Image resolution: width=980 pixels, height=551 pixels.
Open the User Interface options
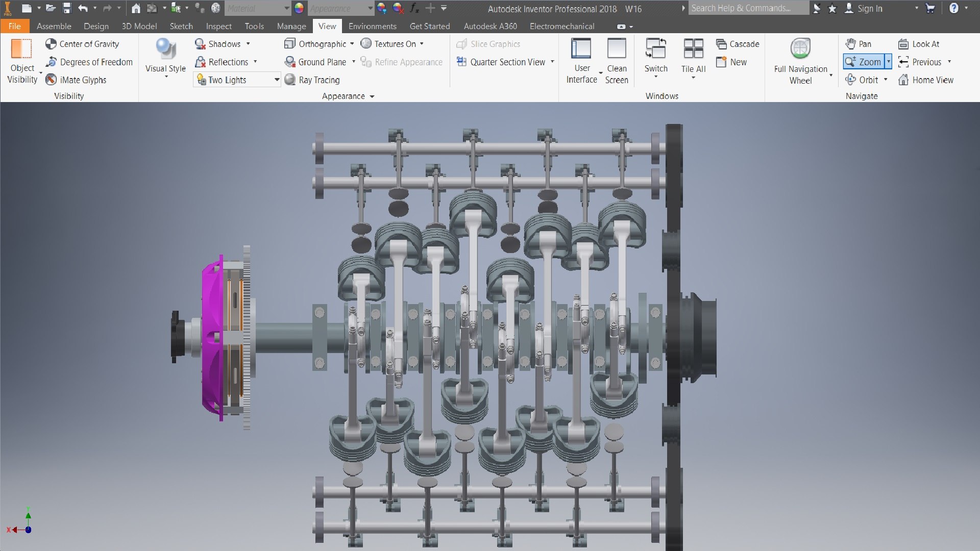pyautogui.click(x=581, y=61)
